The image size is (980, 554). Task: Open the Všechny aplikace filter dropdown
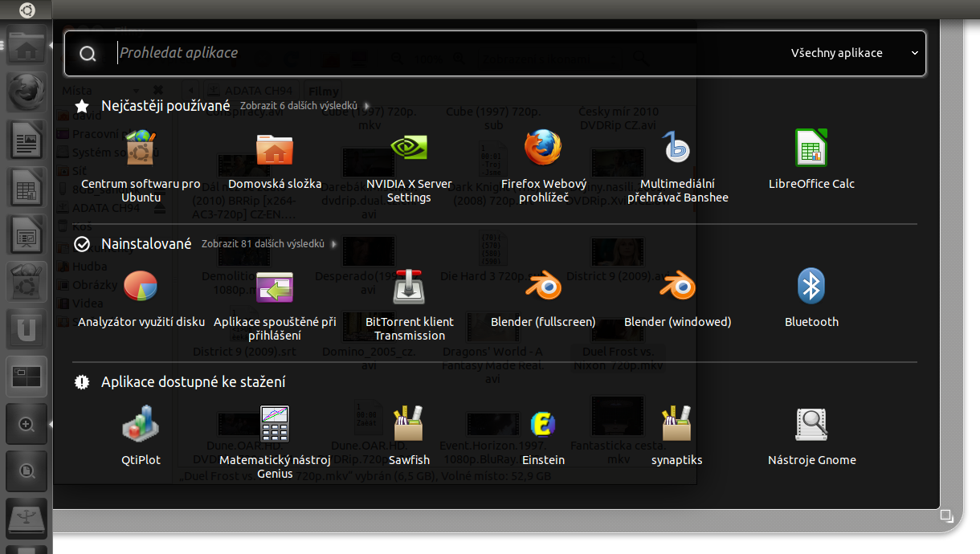click(855, 53)
